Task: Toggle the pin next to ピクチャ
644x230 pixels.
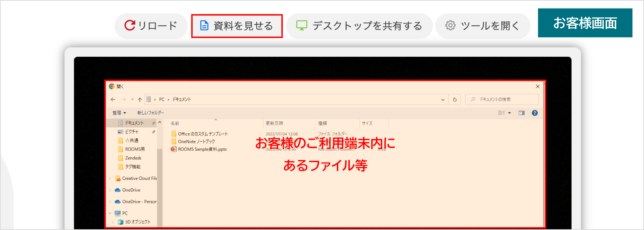Action: [154, 132]
